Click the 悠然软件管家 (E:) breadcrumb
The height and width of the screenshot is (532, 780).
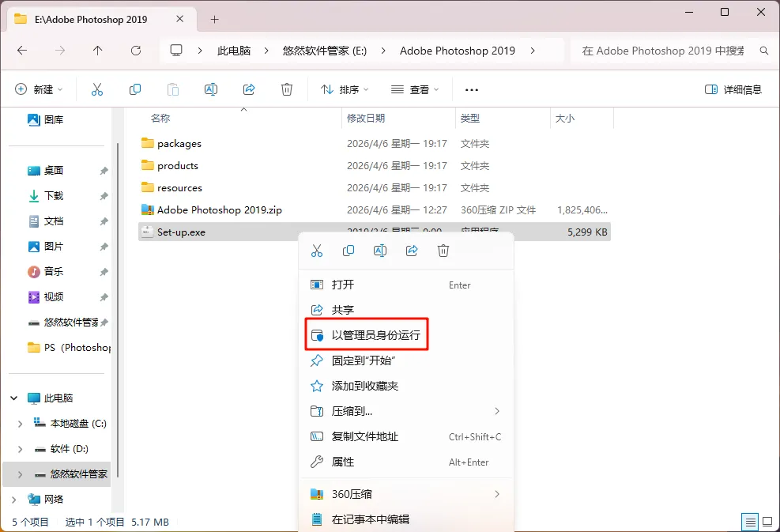324,51
